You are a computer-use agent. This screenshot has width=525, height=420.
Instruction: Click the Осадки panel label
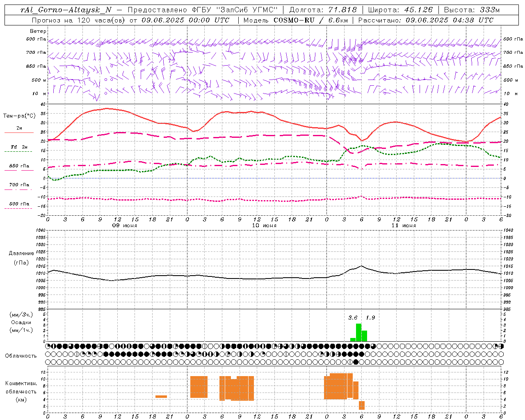coord(21,322)
